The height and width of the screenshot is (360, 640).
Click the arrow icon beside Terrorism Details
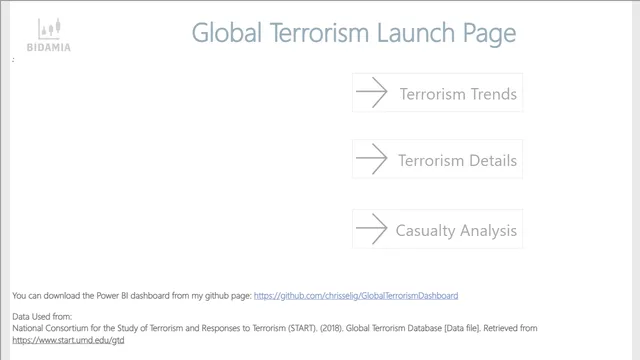(x=371, y=159)
